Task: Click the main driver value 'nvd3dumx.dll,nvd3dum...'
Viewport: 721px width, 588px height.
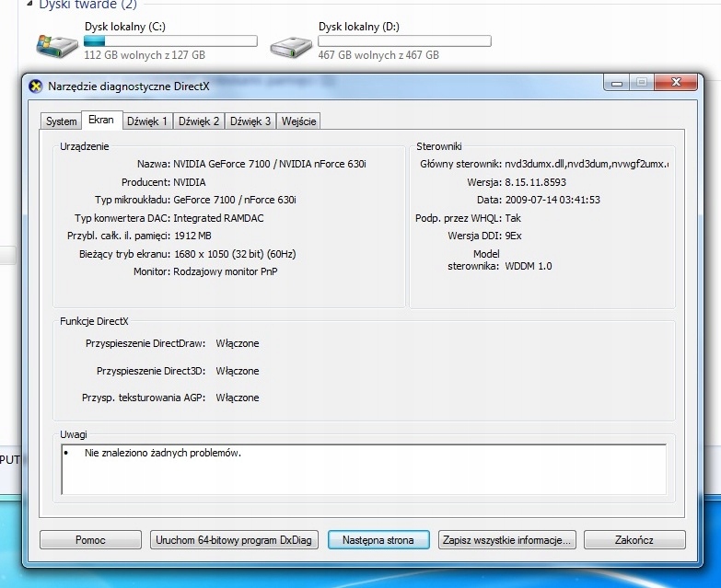Action: point(587,164)
